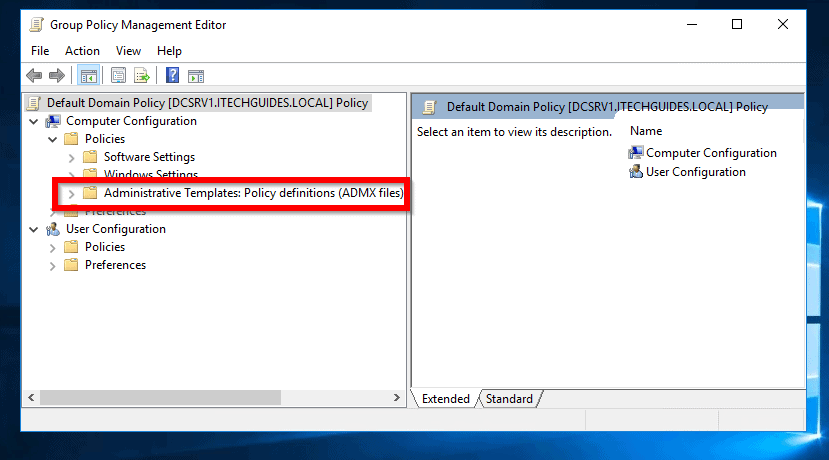The image size is (829, 460).
Task: Click the tree pane's horizontal scrollbar right arrow
Action: (397, 398)
